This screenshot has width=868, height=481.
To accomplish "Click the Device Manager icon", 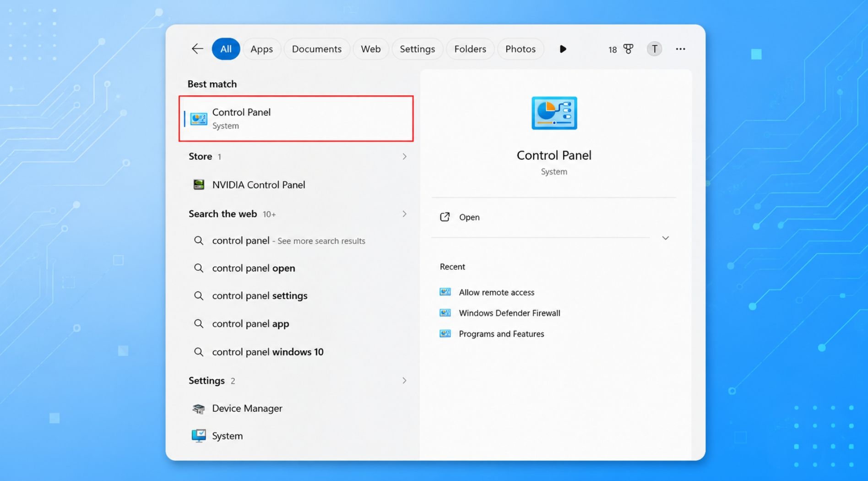I will 199,409.
